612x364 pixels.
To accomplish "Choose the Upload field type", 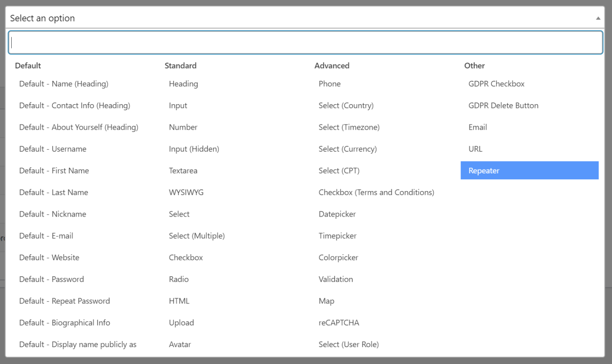I will (230, 322).
